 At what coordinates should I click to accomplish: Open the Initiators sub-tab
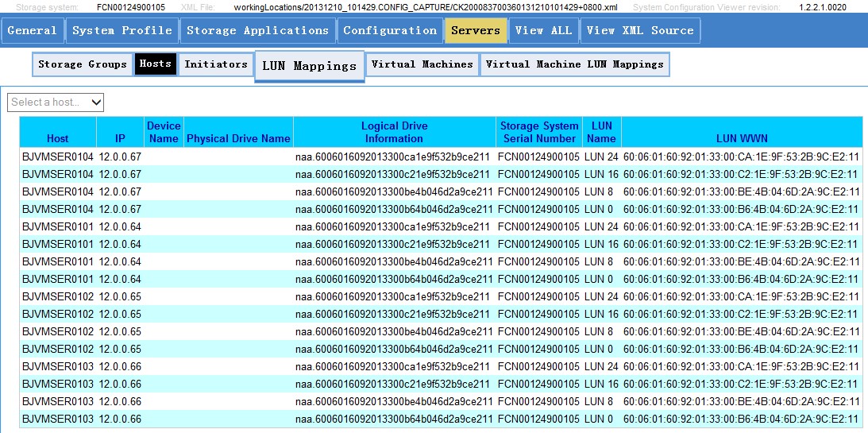216,64
